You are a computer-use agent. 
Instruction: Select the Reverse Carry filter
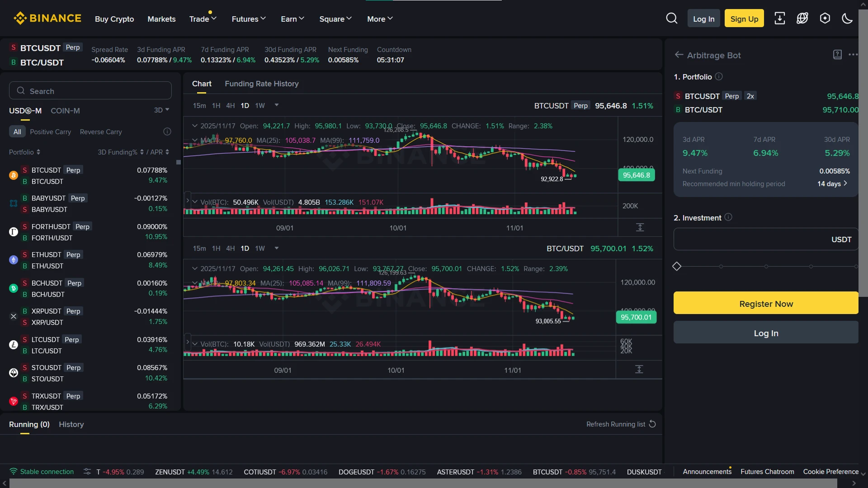(x=101, y=131)
